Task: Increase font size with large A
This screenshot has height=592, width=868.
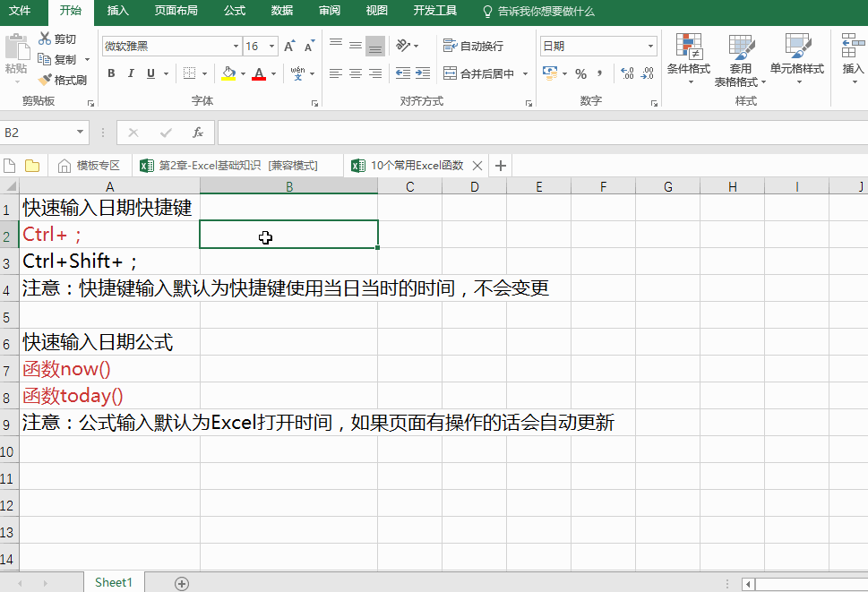Action: click(x=289, y=46)
